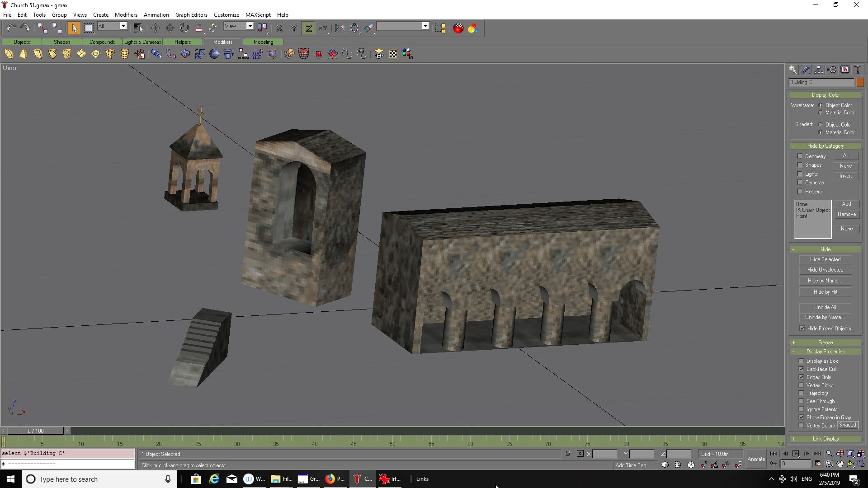Toggle the Backface Cull checkbox

pos(802,369)
